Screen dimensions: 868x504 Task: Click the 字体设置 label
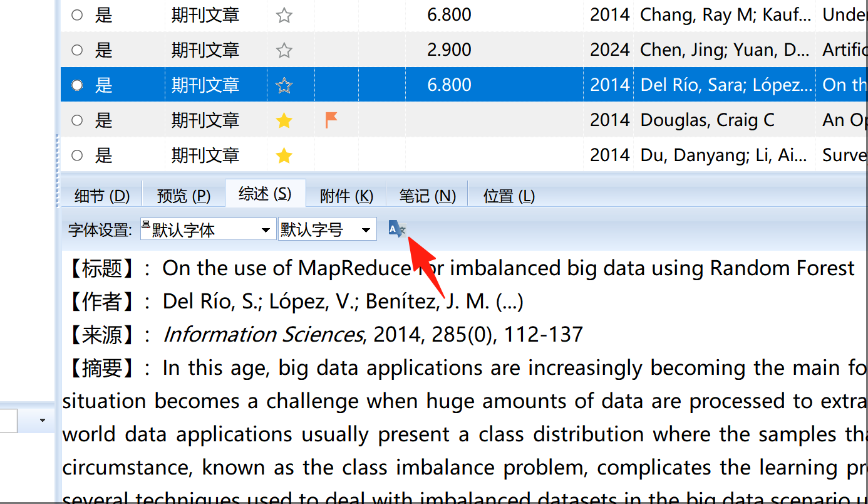pos(100,230)
